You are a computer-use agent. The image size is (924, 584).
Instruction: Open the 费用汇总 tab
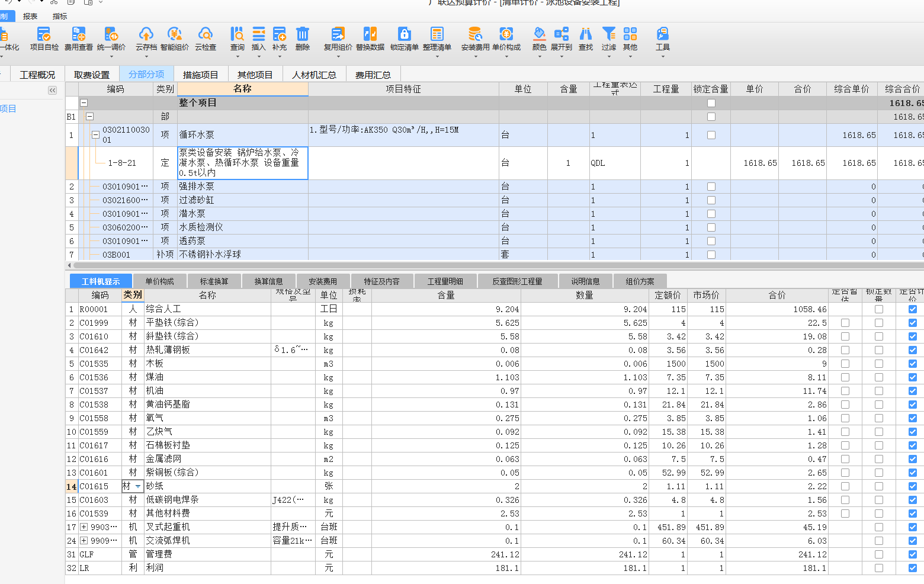click(373, 75)
